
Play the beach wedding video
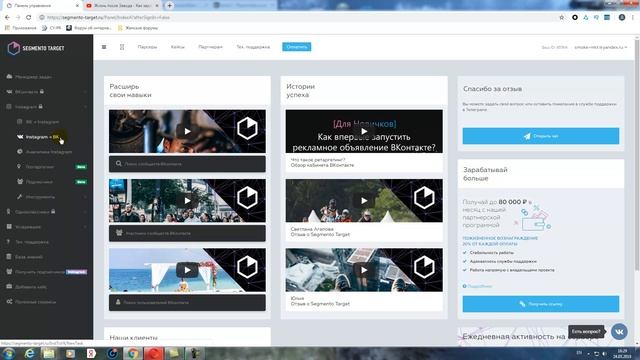187,270
